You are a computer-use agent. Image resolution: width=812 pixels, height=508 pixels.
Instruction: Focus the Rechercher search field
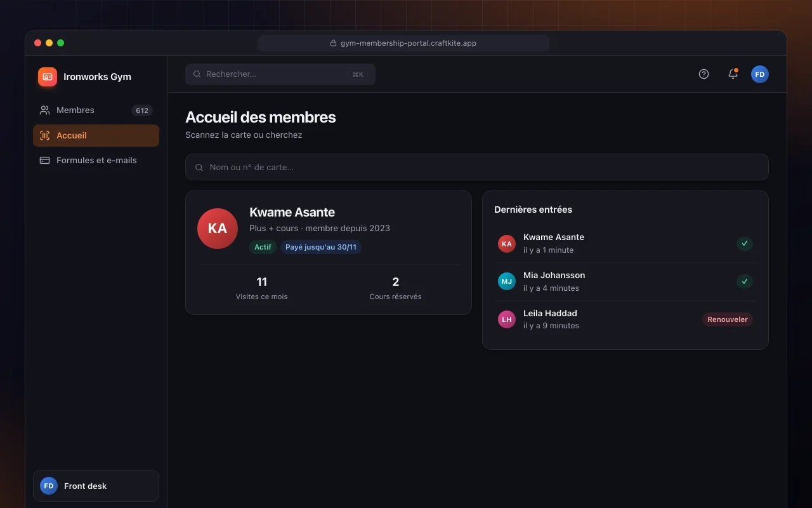coord(280,74)
